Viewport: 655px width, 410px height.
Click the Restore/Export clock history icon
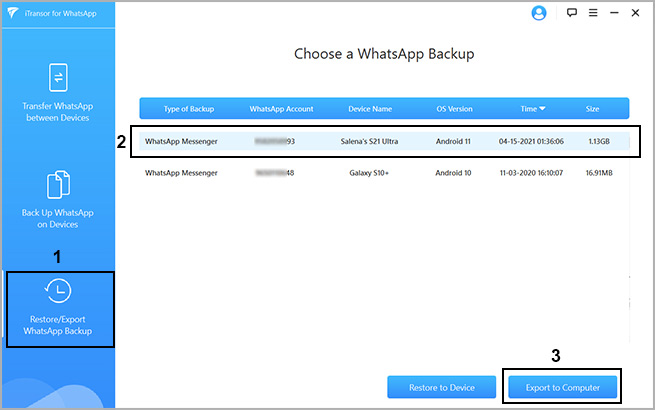(x=57, y=291)
